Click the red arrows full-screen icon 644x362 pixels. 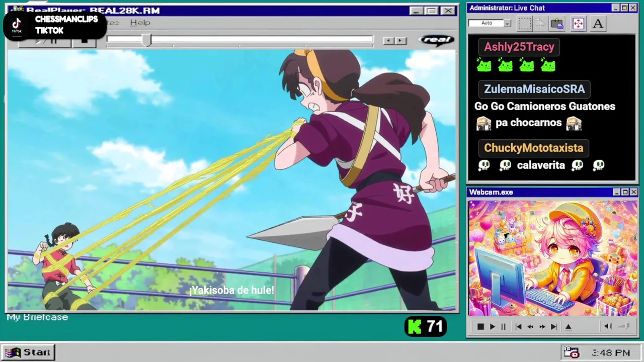coord(578,23)
